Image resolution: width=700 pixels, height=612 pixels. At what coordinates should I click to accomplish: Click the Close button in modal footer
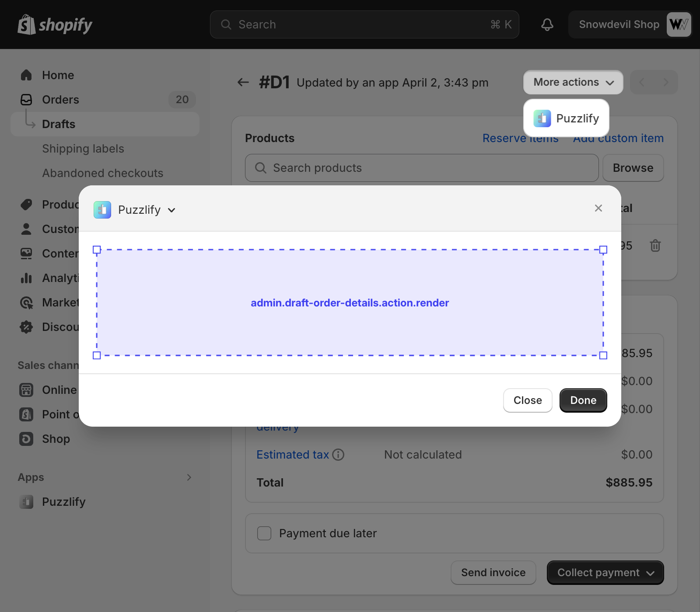pos(528,400)
